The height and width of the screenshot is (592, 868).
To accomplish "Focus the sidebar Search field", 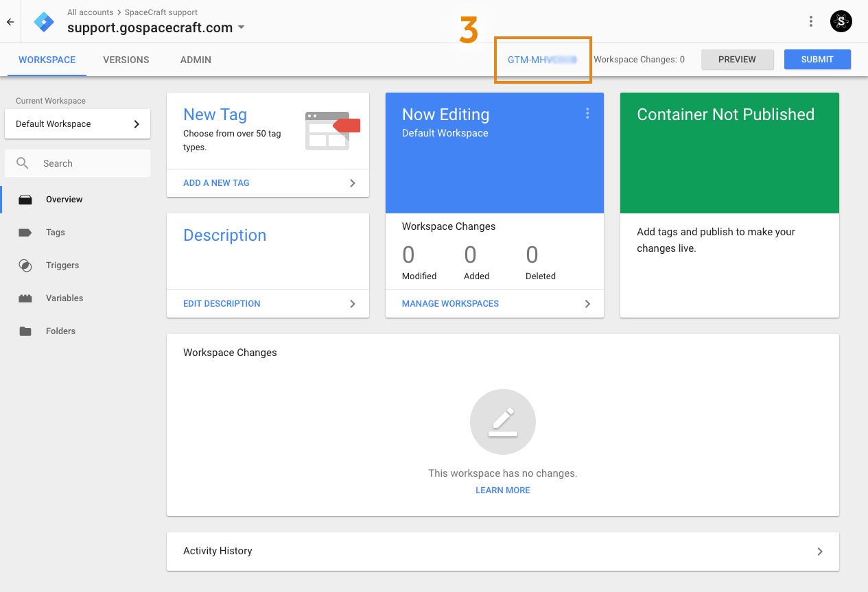I will pos(78,163).
